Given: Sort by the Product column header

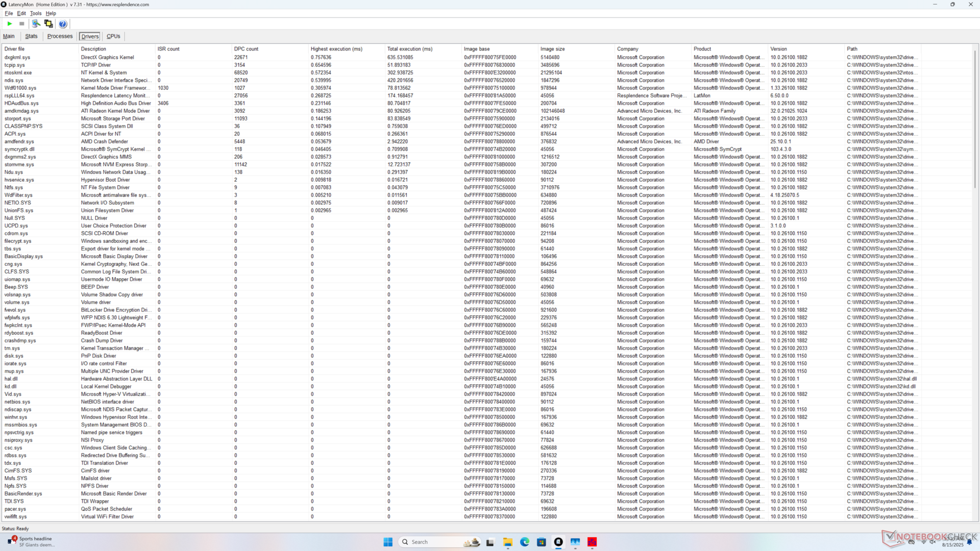Looking at the screenshot, I should click(x=729, y=49).
